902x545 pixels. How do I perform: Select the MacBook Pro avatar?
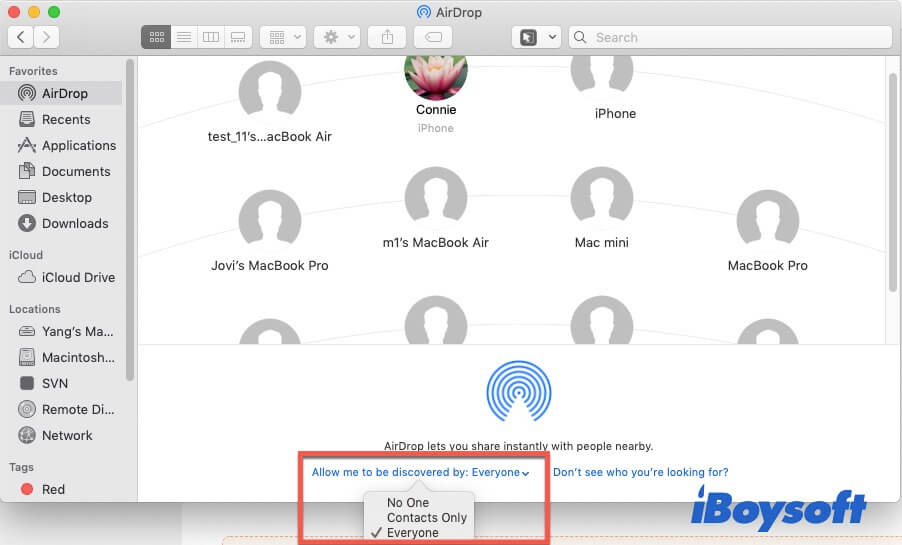(x=767, y=220)
